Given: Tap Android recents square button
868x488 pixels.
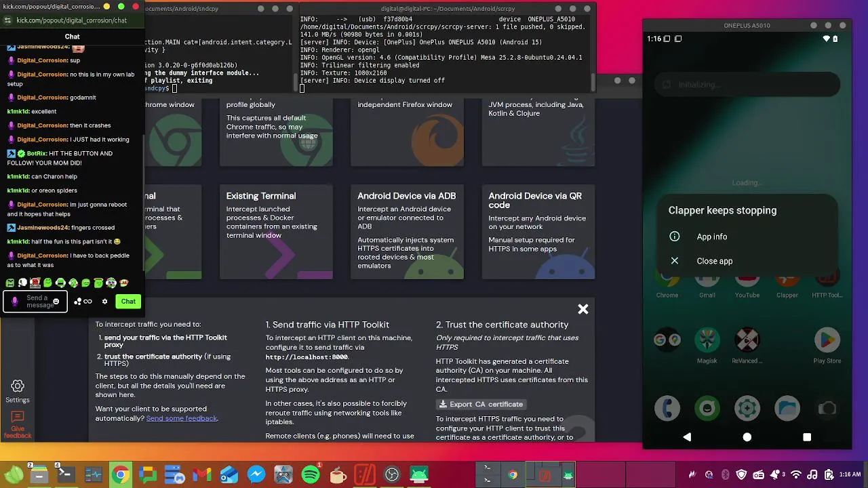Looking at the screenshot, I should pos(807,437).
